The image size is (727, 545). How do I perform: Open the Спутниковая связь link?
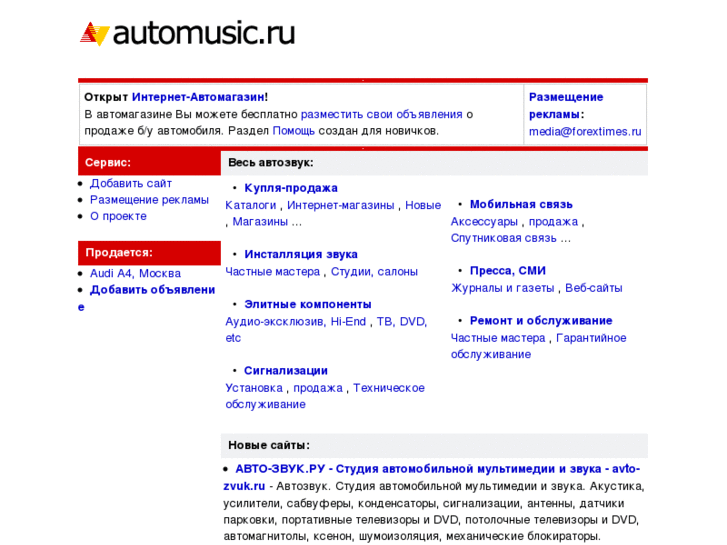pos(504,238)
